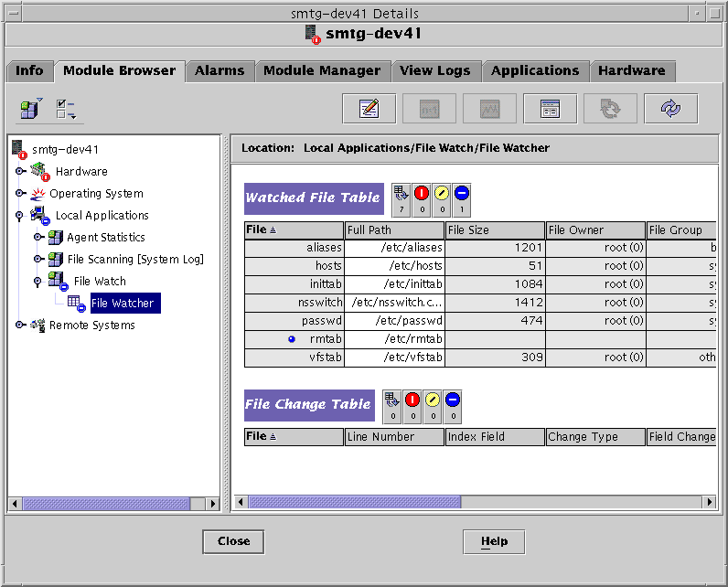Select the File Watcher tree item
Viewport: 728px width, 587px height.
click(x=125, y=304)
